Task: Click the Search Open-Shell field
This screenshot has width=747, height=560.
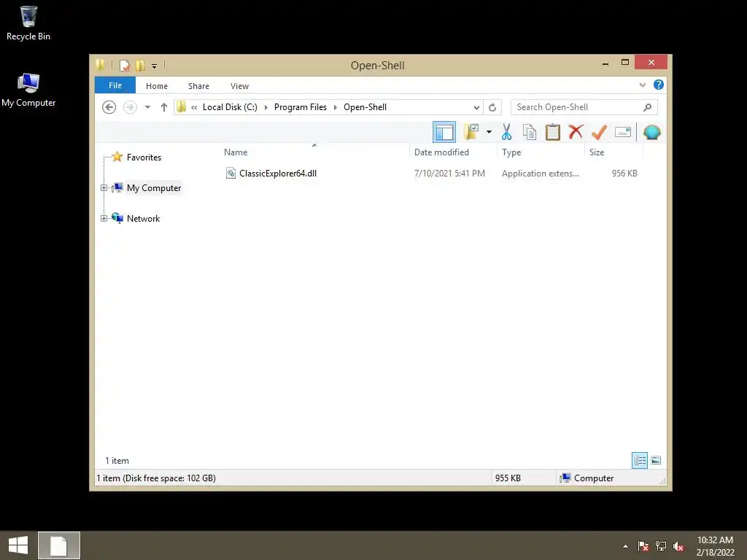Action: pos(584,107)
